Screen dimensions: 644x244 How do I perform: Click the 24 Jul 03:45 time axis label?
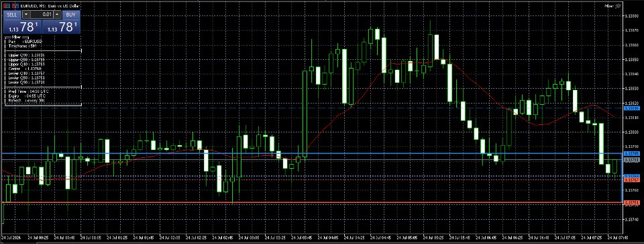coord(301,238)
